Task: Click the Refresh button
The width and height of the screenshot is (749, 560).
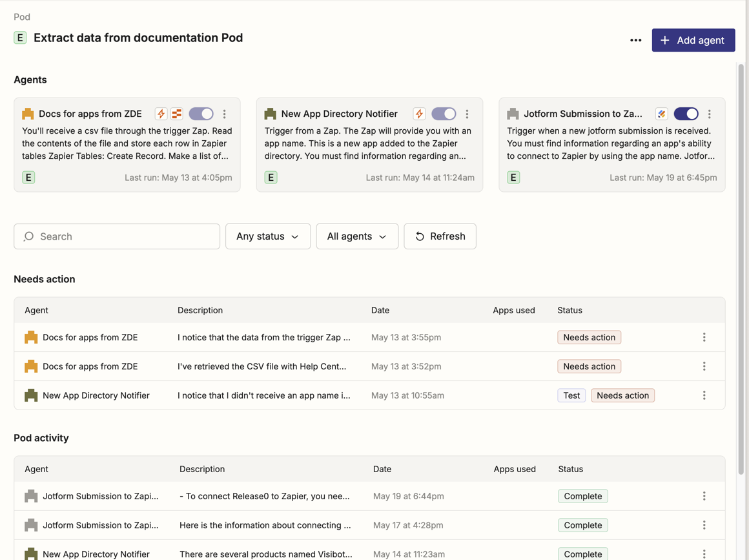Action: 440,236
